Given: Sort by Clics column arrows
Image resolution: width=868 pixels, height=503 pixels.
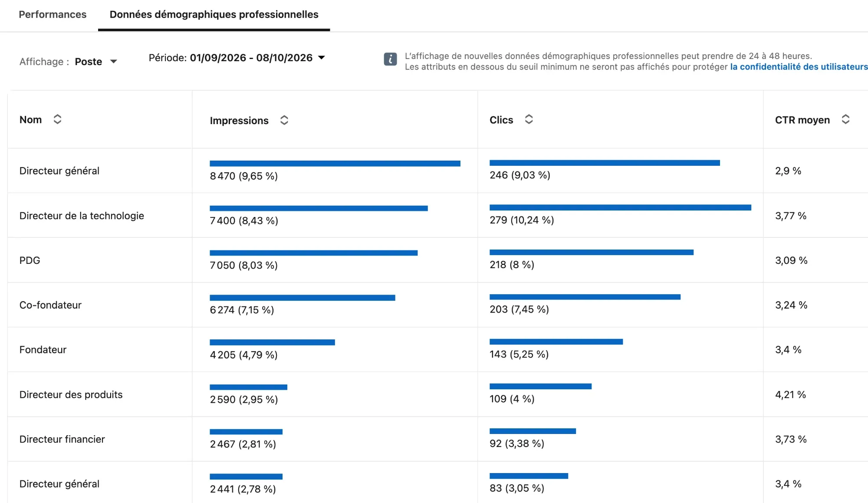Looking at the screenshot, I should pos(529,119).
